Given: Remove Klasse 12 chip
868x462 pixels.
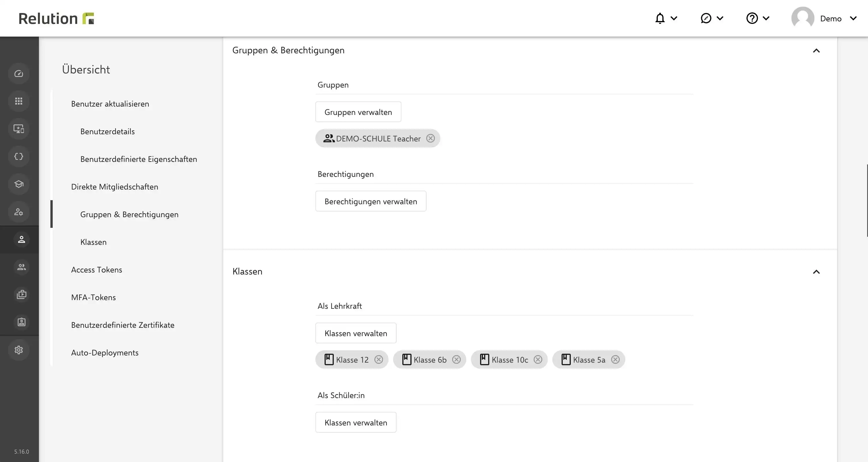Looking at the screenshot, I should click(379, 359).
